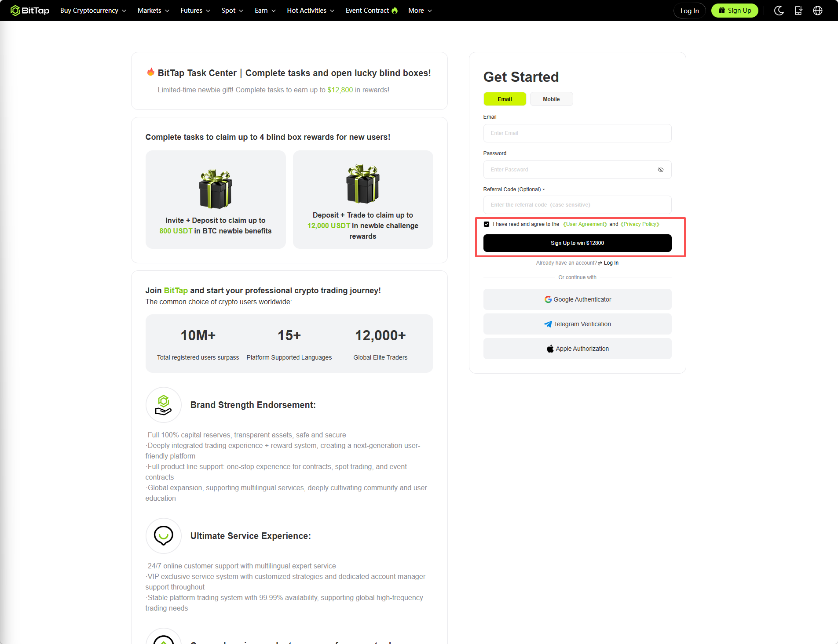Click the Deposit + Trade gift box image
Image resolution: width=838 pixels, height=644 pixels.
[363, 184]
